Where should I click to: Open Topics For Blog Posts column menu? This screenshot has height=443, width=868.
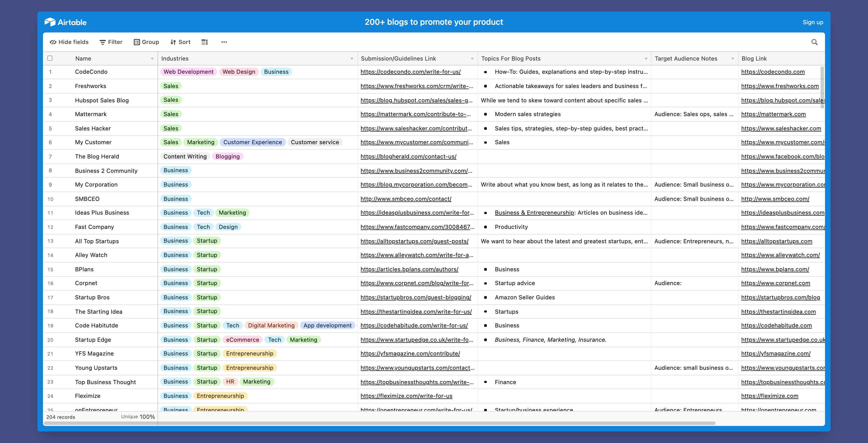tap(646, 59)
